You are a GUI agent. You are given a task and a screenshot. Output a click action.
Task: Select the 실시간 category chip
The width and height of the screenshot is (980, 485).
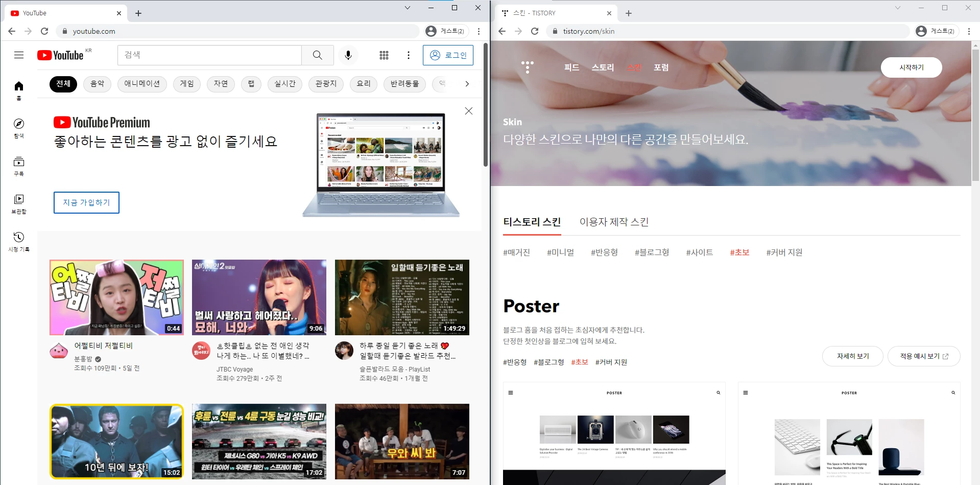point(285,84)
